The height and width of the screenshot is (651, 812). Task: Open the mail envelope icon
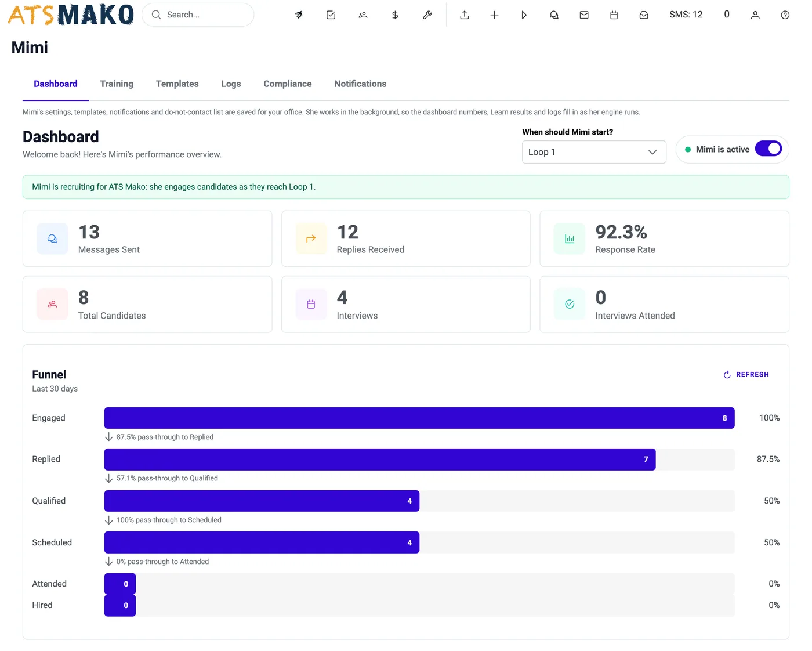point(584,15)
